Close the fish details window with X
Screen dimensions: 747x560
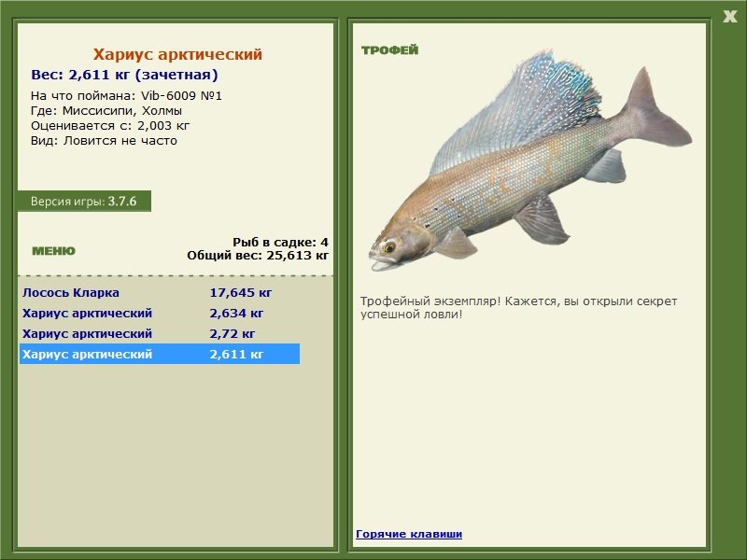click(729, 17)
